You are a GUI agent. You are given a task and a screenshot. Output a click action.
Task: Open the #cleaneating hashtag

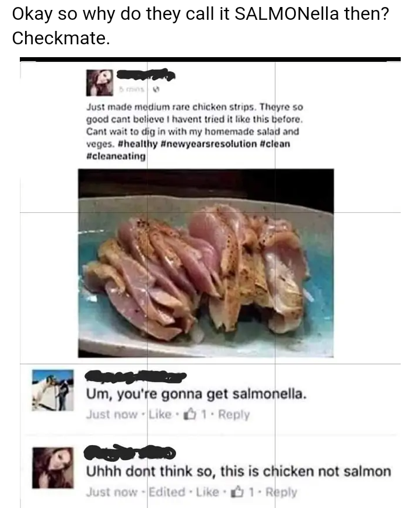[x=116, y=156]
